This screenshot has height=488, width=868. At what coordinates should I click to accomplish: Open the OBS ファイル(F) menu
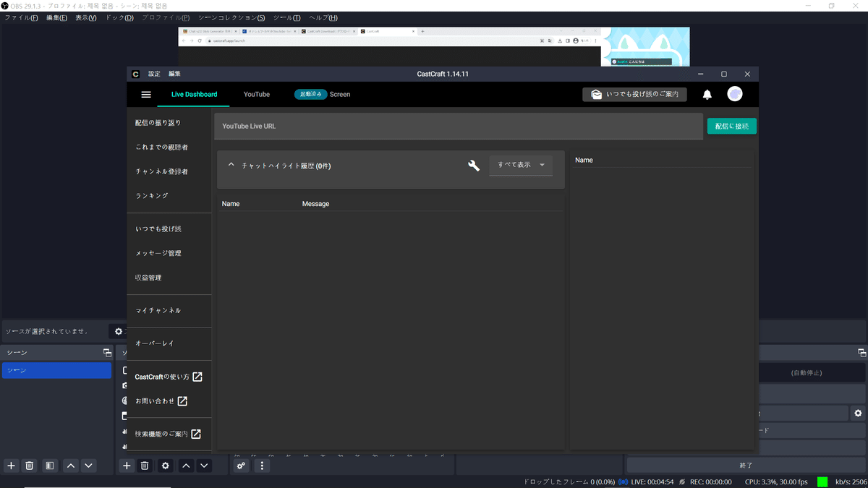click(x=22, y=17)
